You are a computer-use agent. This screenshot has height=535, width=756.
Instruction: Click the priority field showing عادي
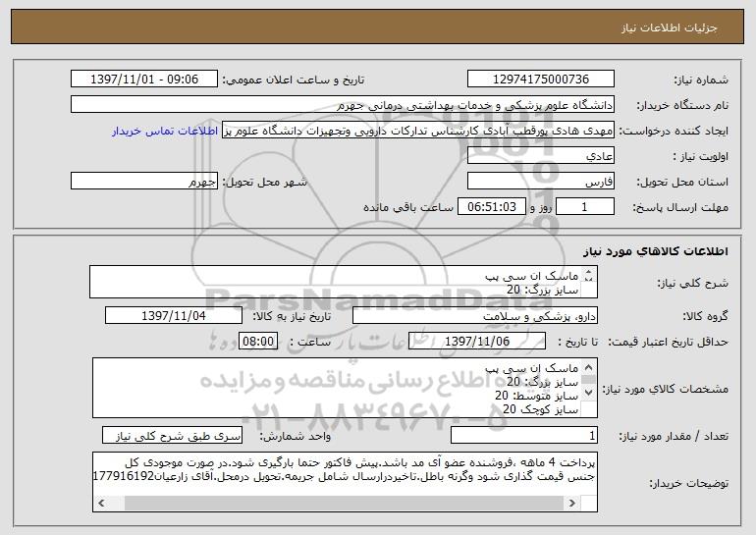tap(540, 156)
